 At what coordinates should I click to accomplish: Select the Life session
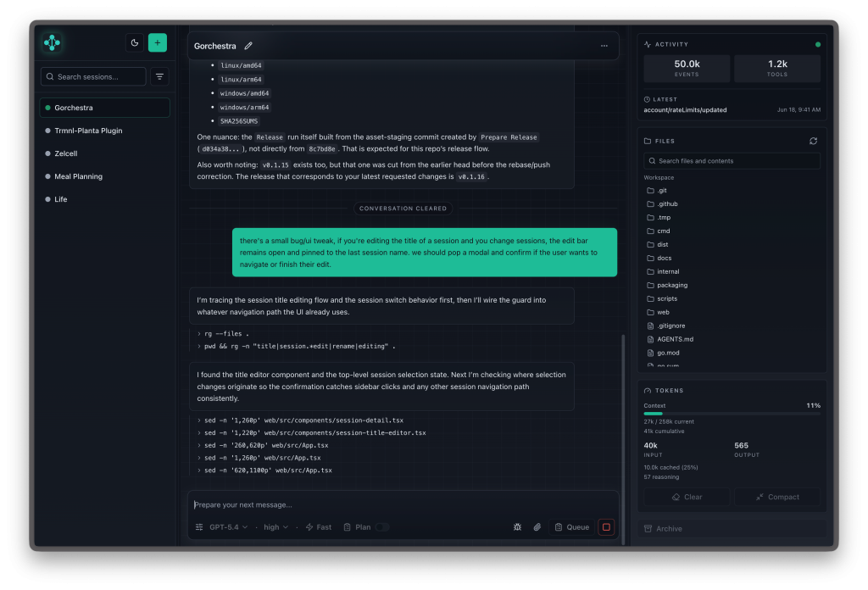(104, 199)
